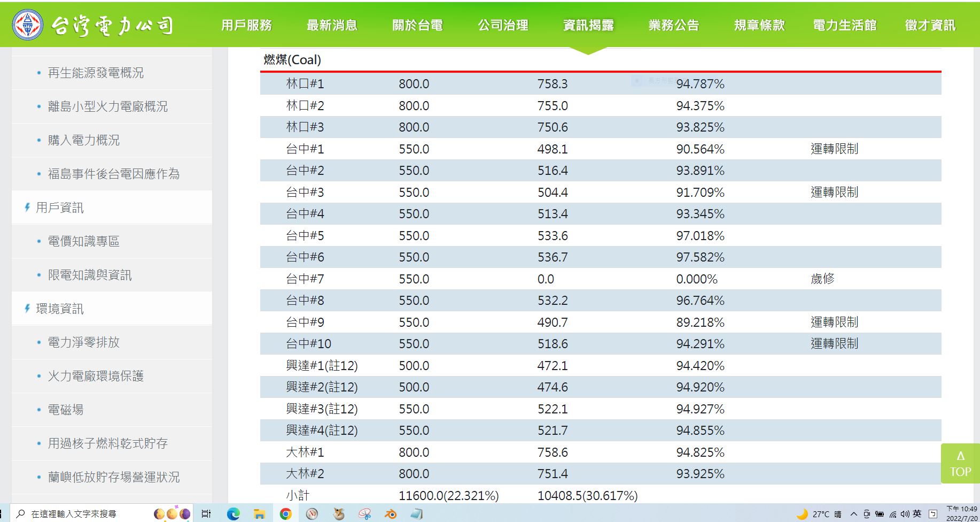Open the compass-like app on the taskbar

(312, 514)
